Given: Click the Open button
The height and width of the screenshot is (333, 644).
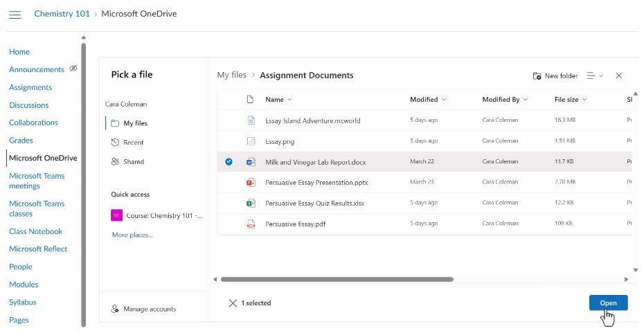Looking at the screenshot, I should coord(608,303).
